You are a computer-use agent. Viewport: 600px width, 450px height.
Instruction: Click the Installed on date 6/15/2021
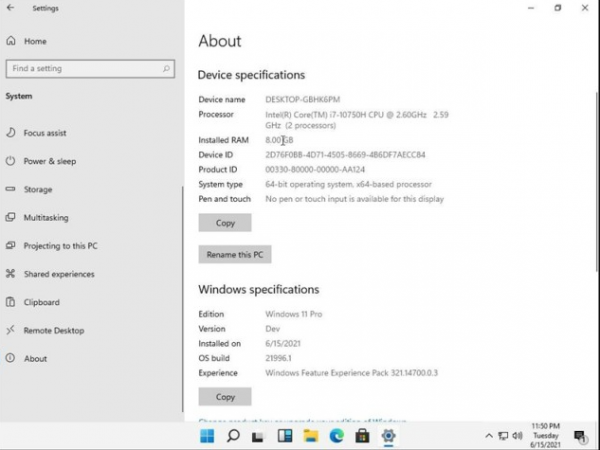pyautogui.click(x=283, y=344)
